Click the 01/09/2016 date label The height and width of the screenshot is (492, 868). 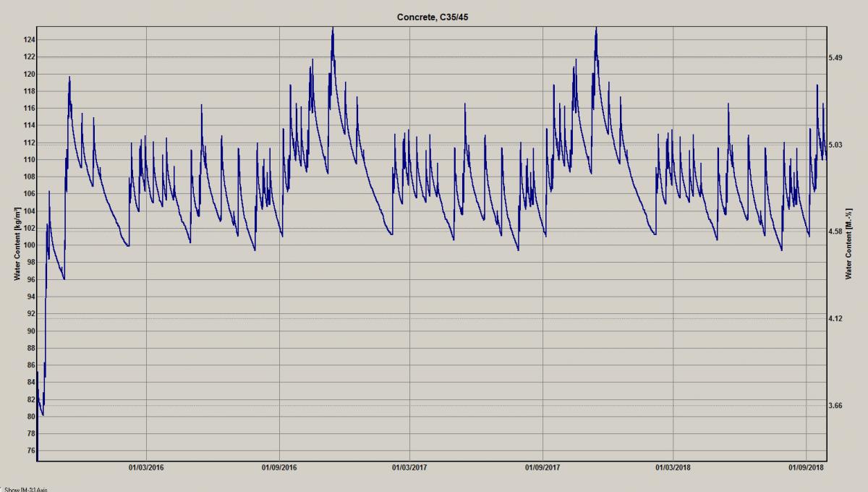pyautogui.click(x=279, y=467)
